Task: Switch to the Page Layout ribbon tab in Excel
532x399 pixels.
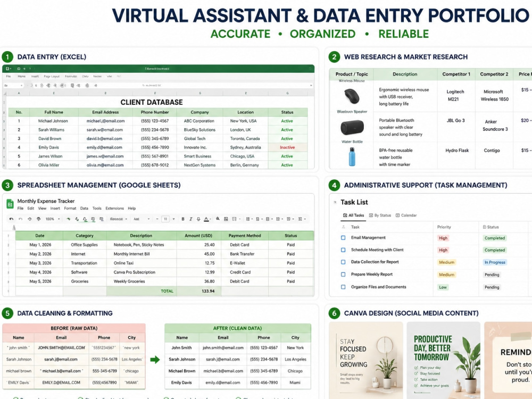Action: point(52,76)
